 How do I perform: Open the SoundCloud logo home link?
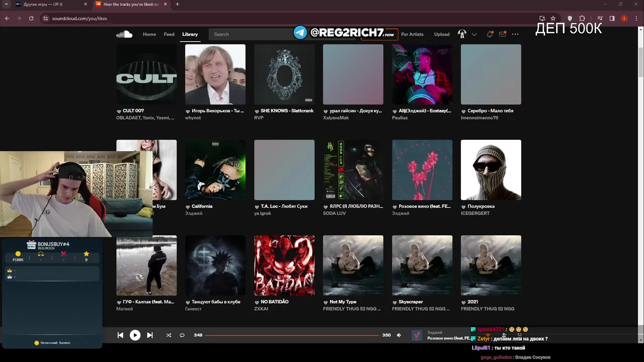(x=124, y=34)
